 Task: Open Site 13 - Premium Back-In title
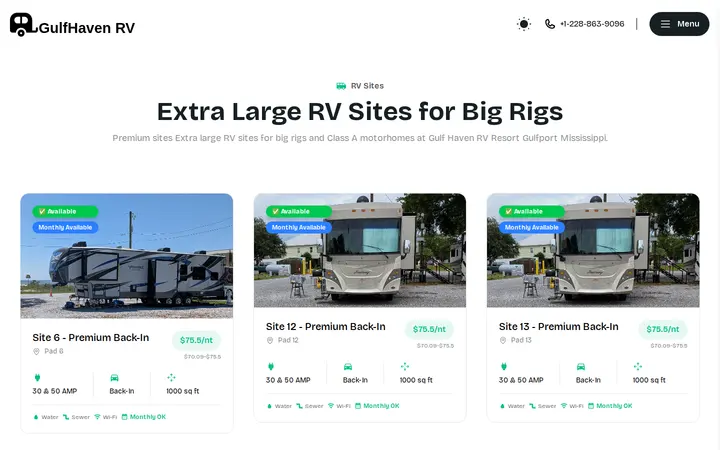559,326
